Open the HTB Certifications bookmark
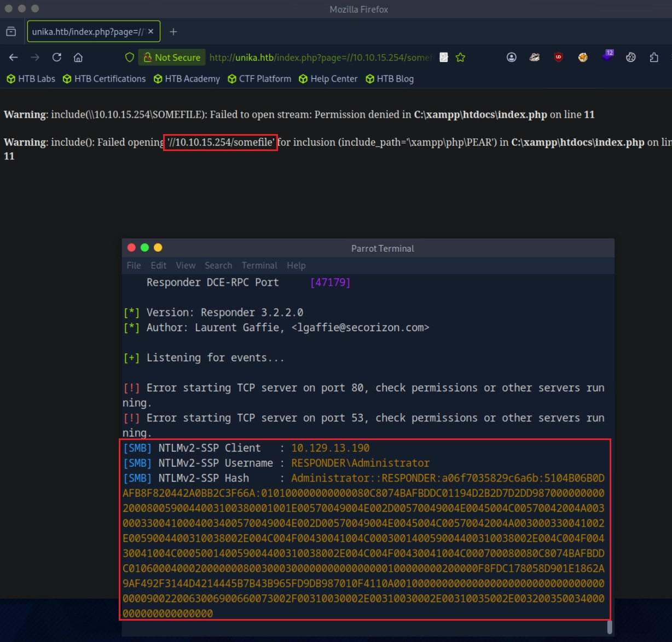The image size is (672, 642). [105, 79]
